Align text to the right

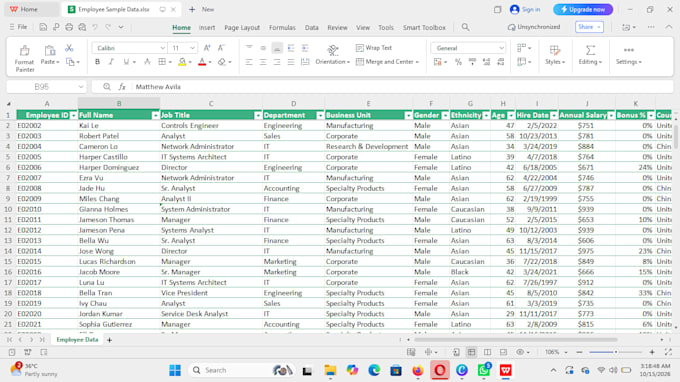[277, 62]
